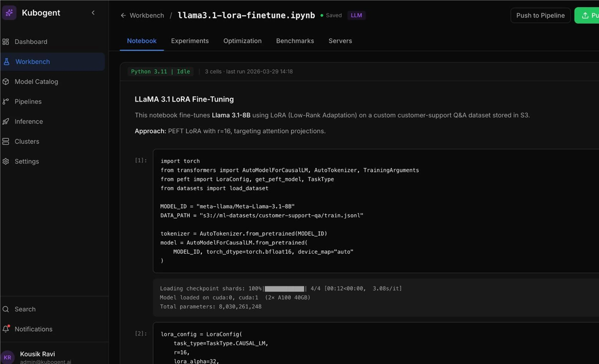The width and height of the screenshot is (599, 364).
Task: Open Kousik Ravi profile name
Action: (x=37, y=354)
